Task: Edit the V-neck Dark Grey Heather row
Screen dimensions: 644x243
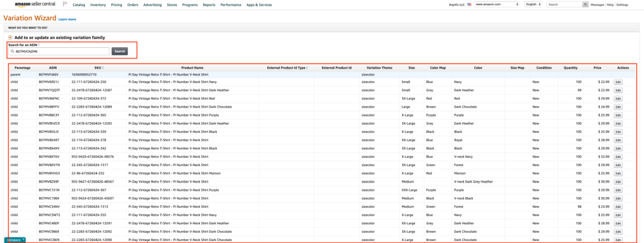Action: 618,182
